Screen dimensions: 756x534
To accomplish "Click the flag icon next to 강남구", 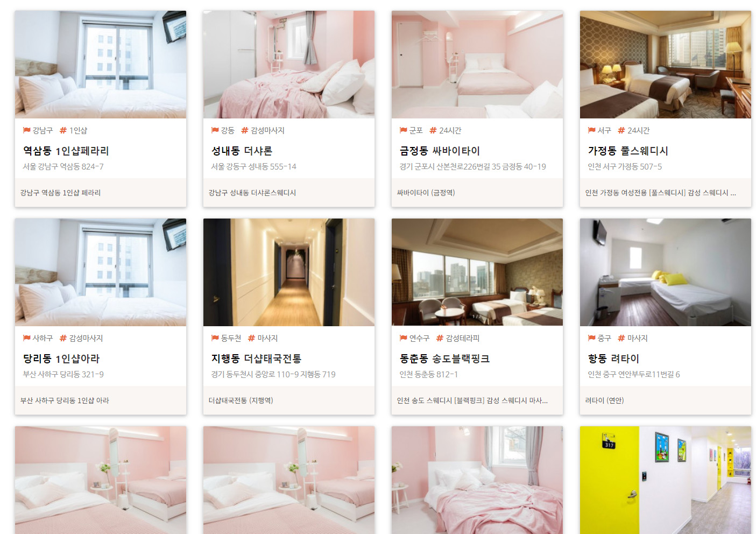I will 26,130.
